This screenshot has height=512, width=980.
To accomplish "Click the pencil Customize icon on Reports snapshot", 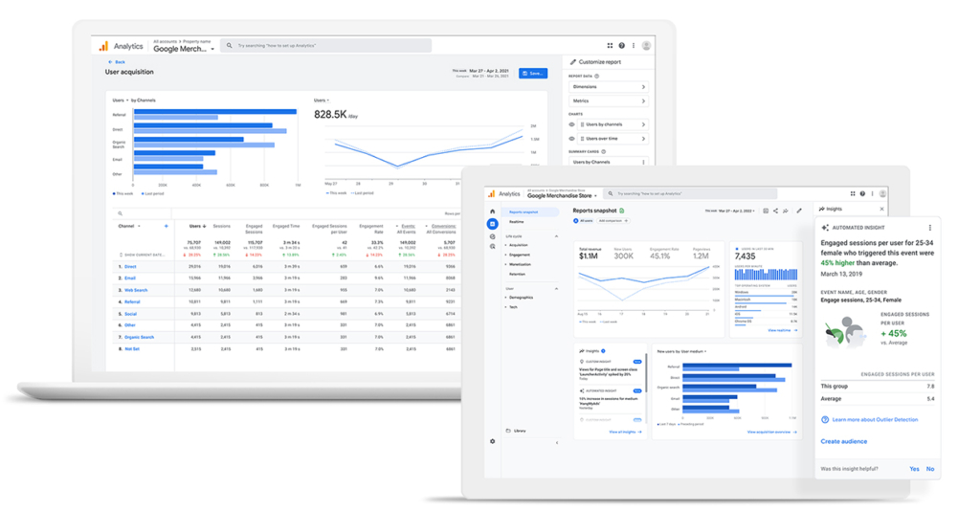I will tap(799, 211).
